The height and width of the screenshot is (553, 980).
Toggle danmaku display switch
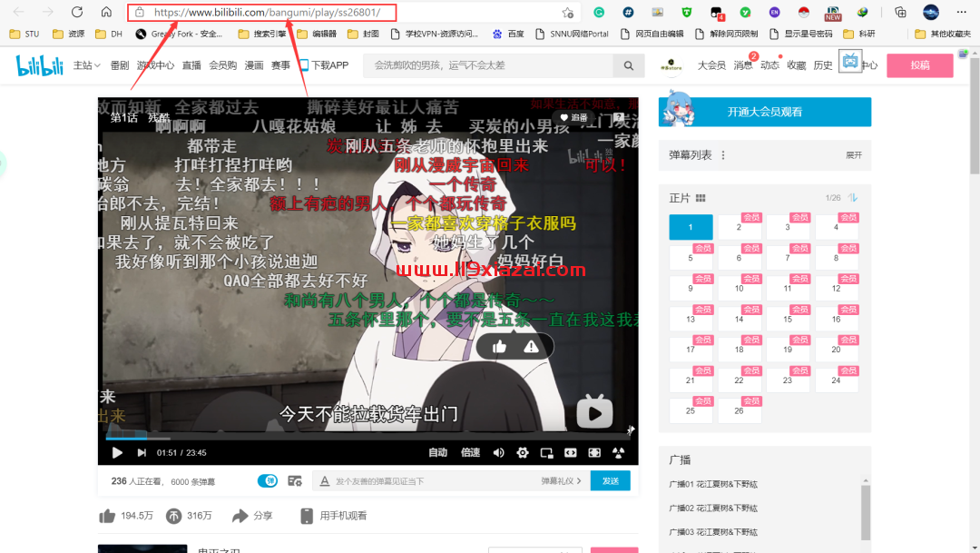coord(268,480)
